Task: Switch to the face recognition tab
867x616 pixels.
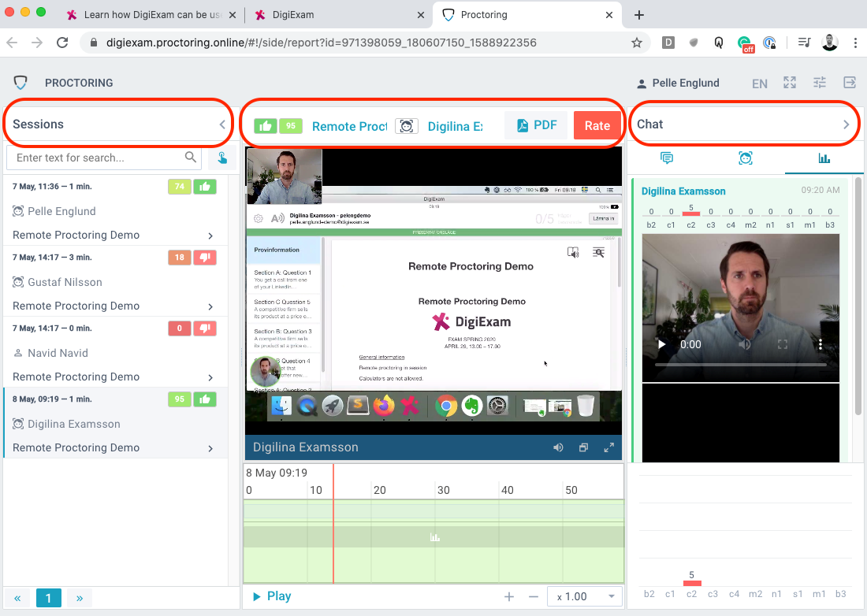Action: tap(746, 158)
